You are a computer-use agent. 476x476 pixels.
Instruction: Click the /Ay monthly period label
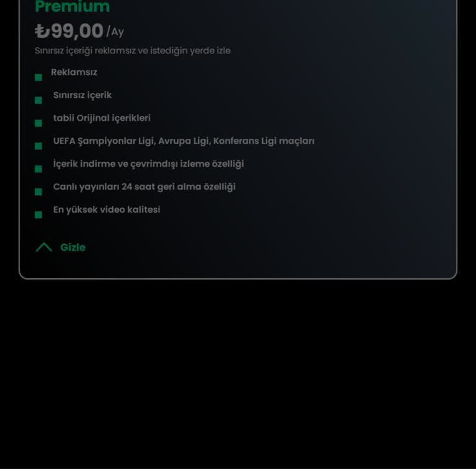pyautogui.click(x=115, y=32)
